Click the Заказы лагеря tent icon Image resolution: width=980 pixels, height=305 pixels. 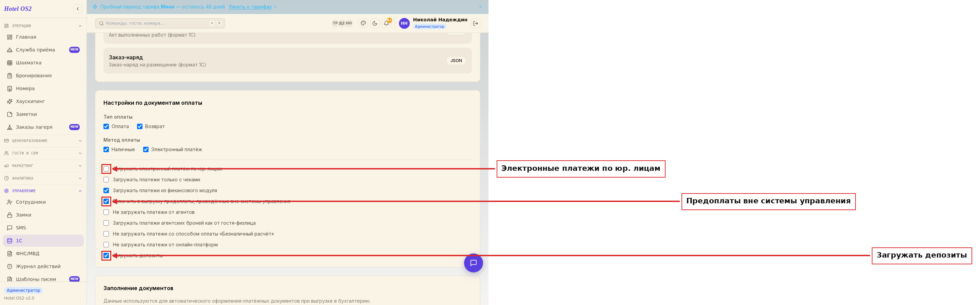10,127
